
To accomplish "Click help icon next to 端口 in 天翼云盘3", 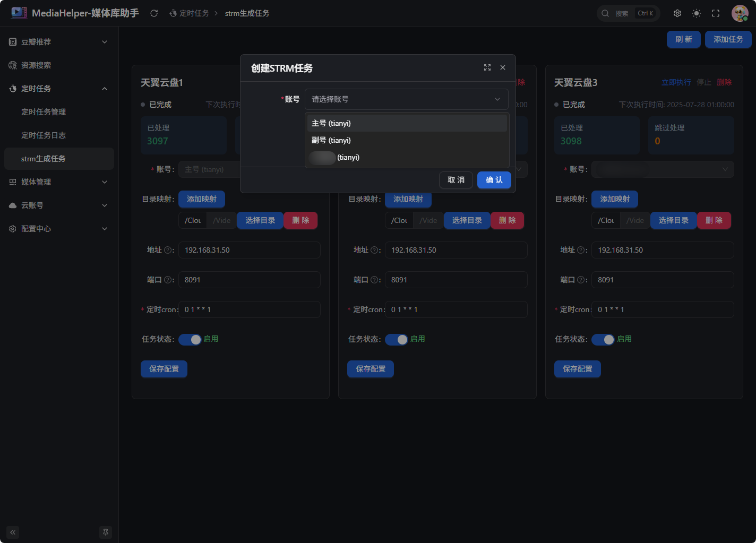I will pos(581,280).
